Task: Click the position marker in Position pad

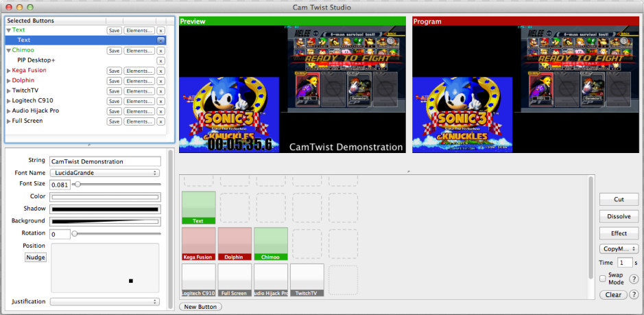Action: coord(131,281)
